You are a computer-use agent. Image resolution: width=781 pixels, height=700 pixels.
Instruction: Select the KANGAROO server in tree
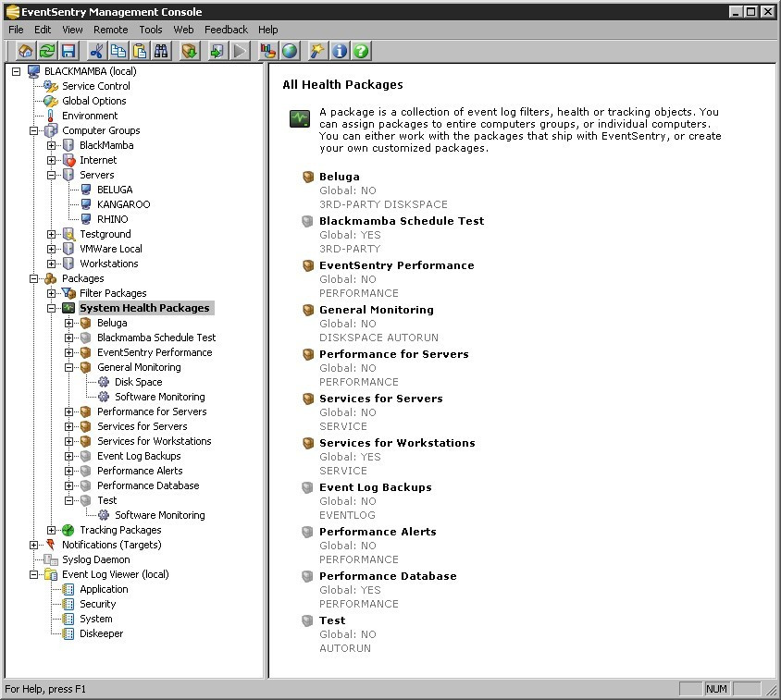(123, 204)
